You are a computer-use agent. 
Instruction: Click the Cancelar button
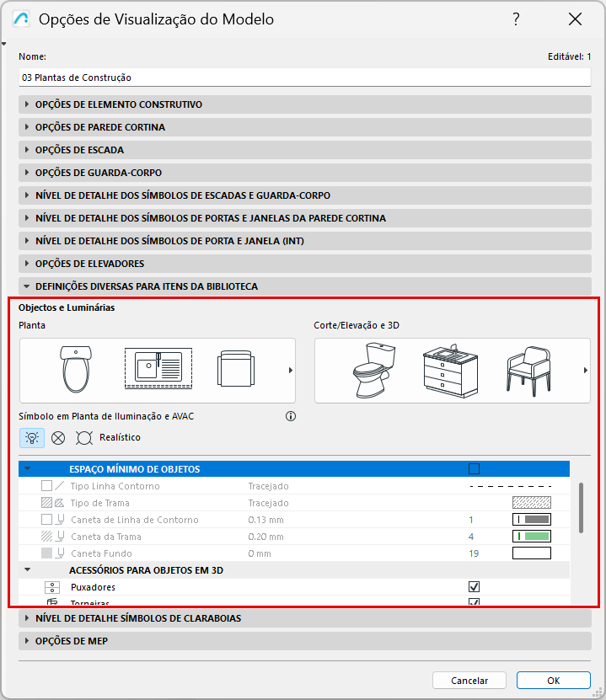point(469,681)
